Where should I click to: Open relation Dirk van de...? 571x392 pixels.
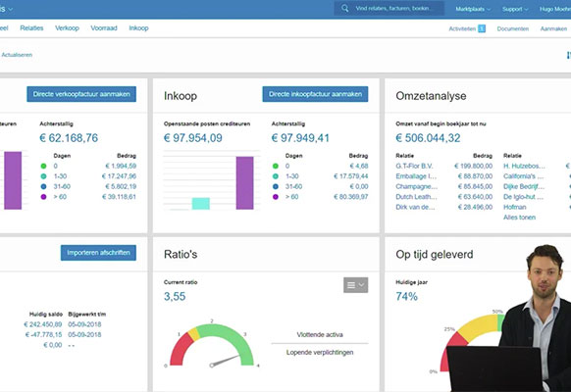(415, 207)
